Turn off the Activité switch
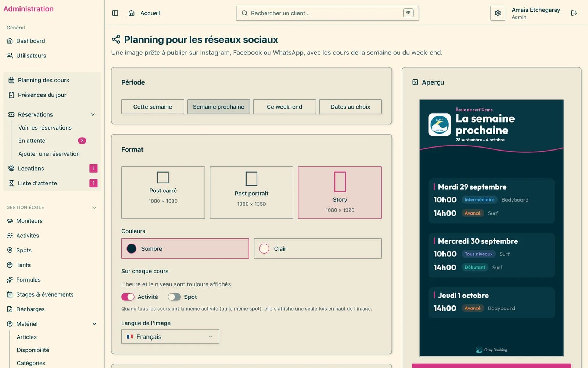The width and height of the screenshot is (588, 368). [x=128, y=297]
